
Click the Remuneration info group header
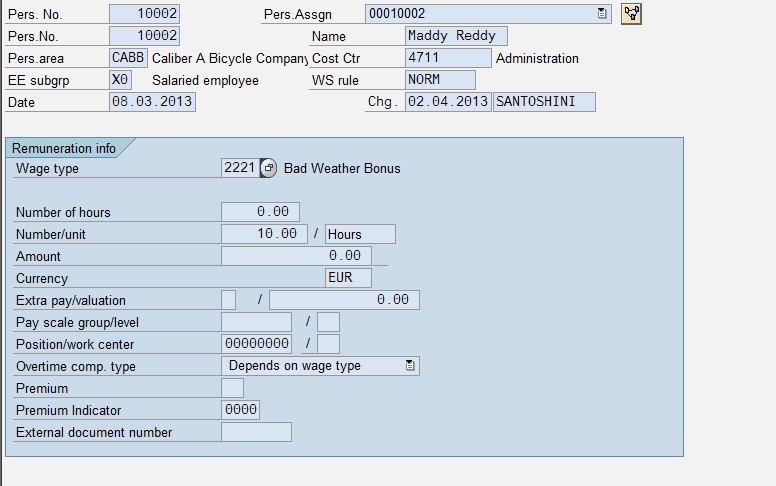click(x=64, y=148)
